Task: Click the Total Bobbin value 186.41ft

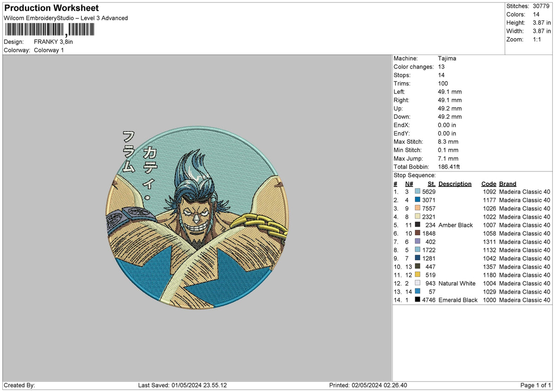Action: pyautogui.click(x=449, y=166)
